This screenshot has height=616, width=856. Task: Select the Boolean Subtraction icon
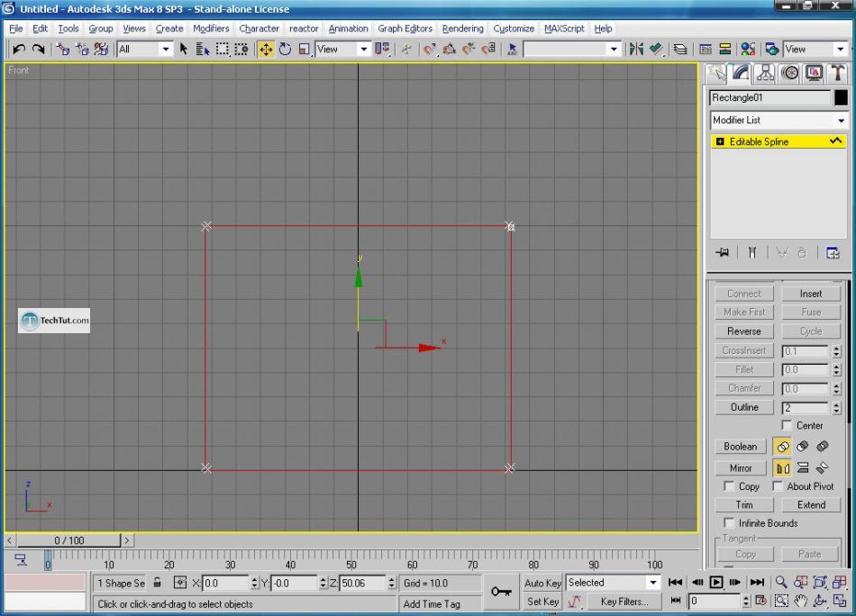[x=803, y=447]
